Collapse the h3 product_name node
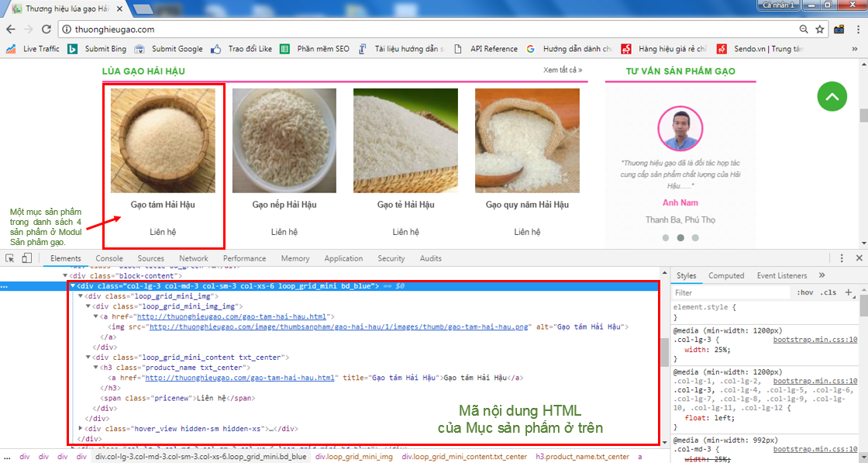 click(x=96, y=368)
